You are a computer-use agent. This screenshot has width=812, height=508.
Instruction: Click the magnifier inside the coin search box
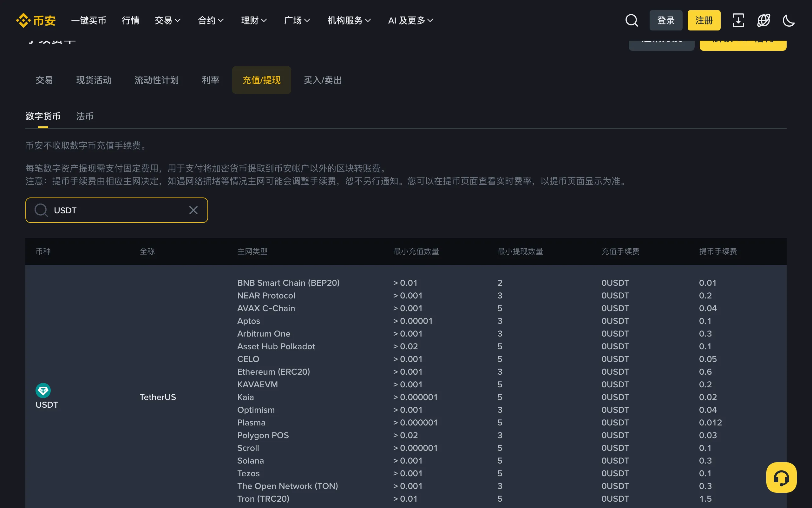tap(41, 210)
